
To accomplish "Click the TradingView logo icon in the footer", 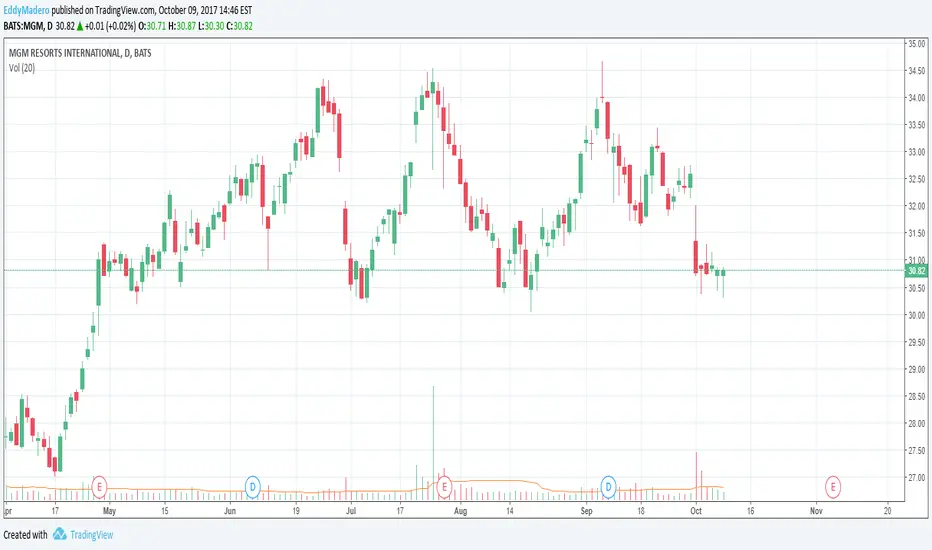I will (x=59, y=534).
